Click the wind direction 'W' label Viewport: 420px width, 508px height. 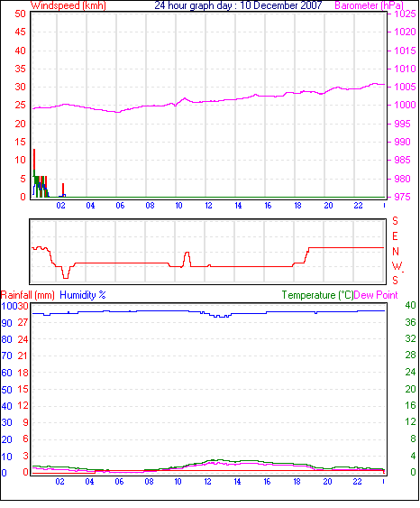[x=397, y=266]
